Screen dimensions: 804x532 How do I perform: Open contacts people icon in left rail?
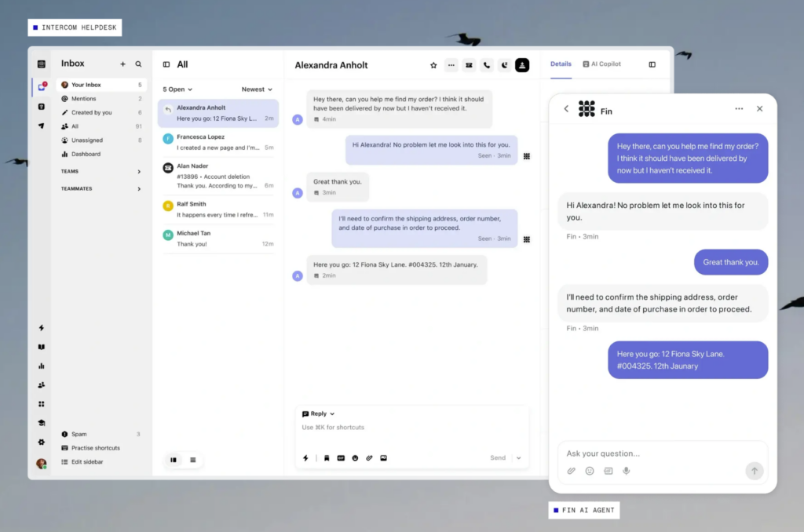click(42, 385)
